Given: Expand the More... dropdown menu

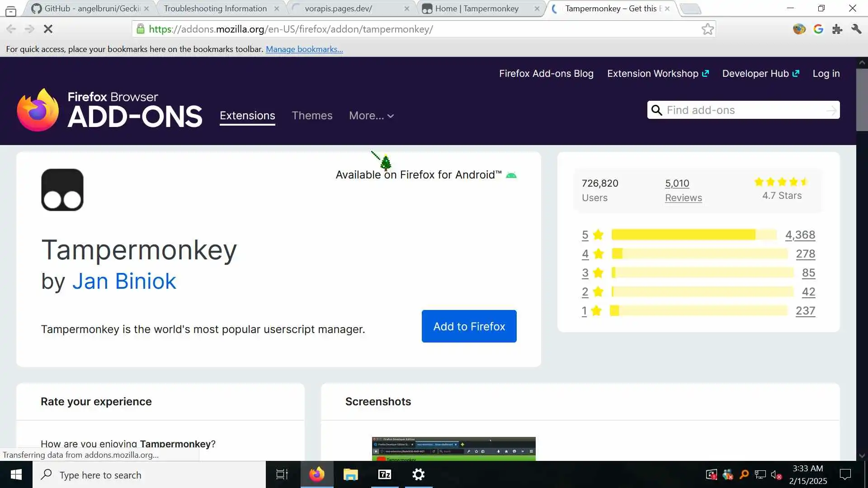Looking at the screenshot, I should pos(371,116).
